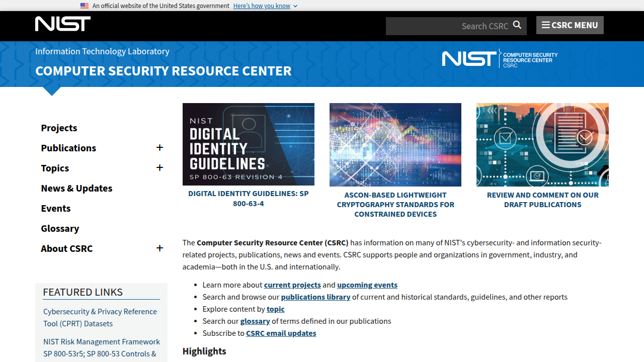Click the "topic" link in the bullet list
This screenshot has width=644, height=362.
point(276,309)
